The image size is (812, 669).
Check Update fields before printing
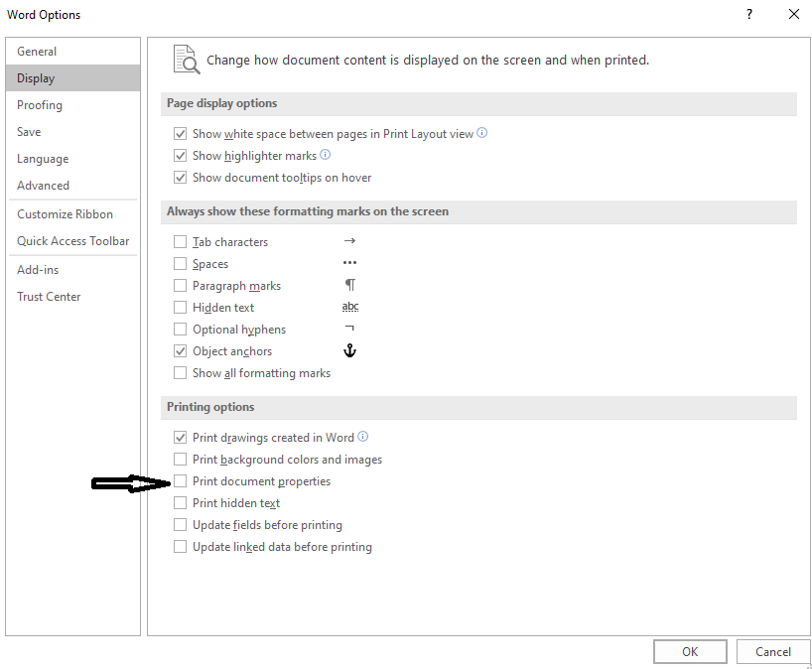[180, 525]
